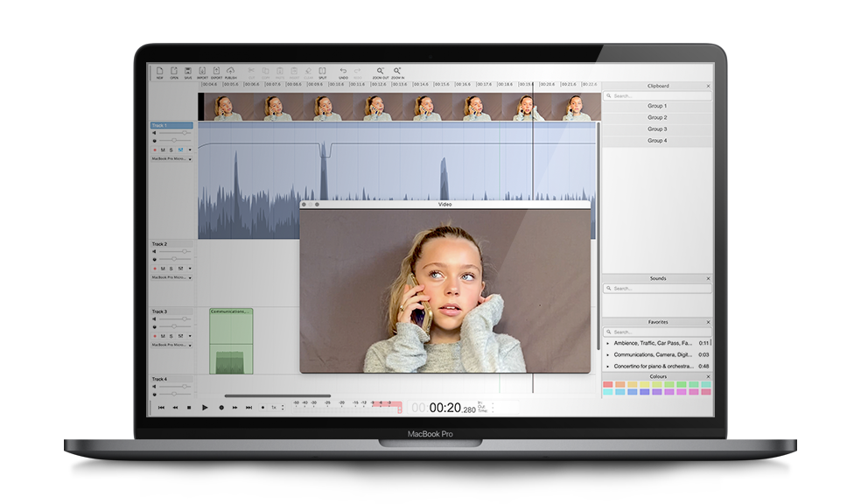Click the Stop button in transport bar
861x504 pixels.
(189, 408)
